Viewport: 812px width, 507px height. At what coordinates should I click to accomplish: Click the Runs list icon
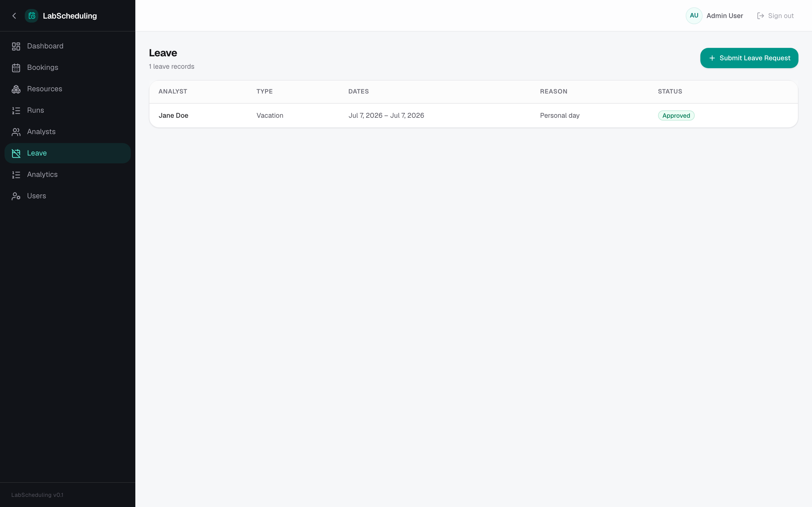[x=16, y=110]
